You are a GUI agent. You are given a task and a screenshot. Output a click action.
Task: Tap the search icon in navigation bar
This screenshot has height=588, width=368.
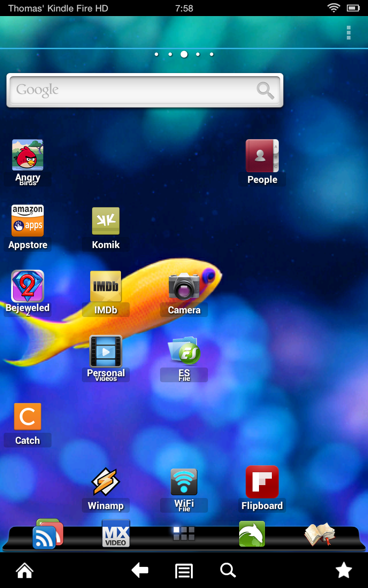coord(228,571)
